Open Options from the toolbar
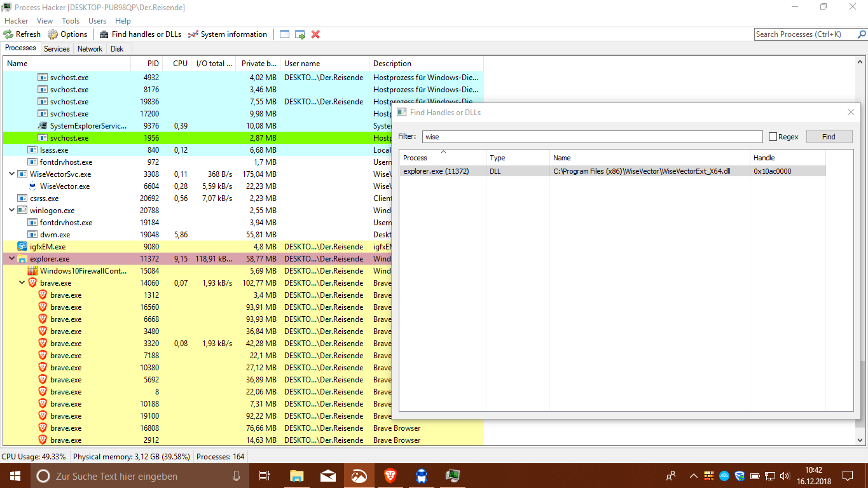 click(68, 34)
